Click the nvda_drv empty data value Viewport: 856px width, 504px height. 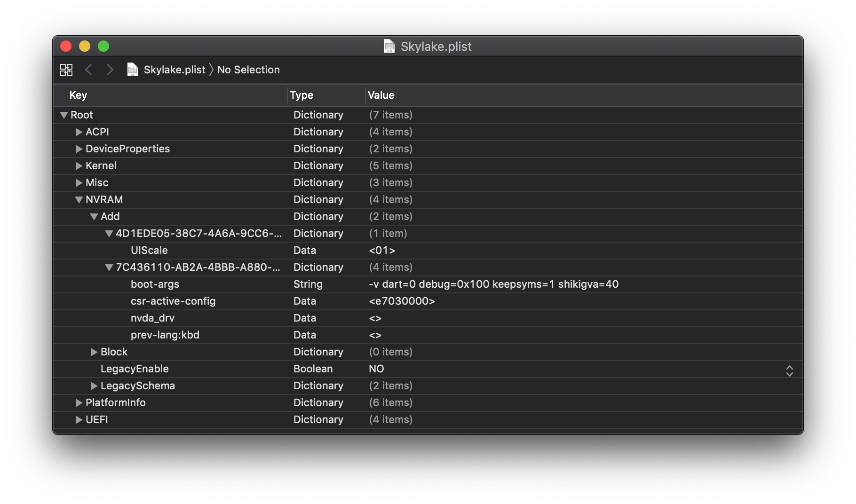pyautogui.click(x=375, y=318)
